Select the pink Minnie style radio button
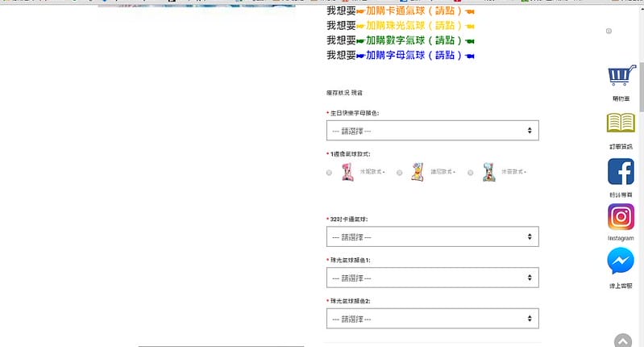Screen dimensions: 644x347 [x=329, y=173]
